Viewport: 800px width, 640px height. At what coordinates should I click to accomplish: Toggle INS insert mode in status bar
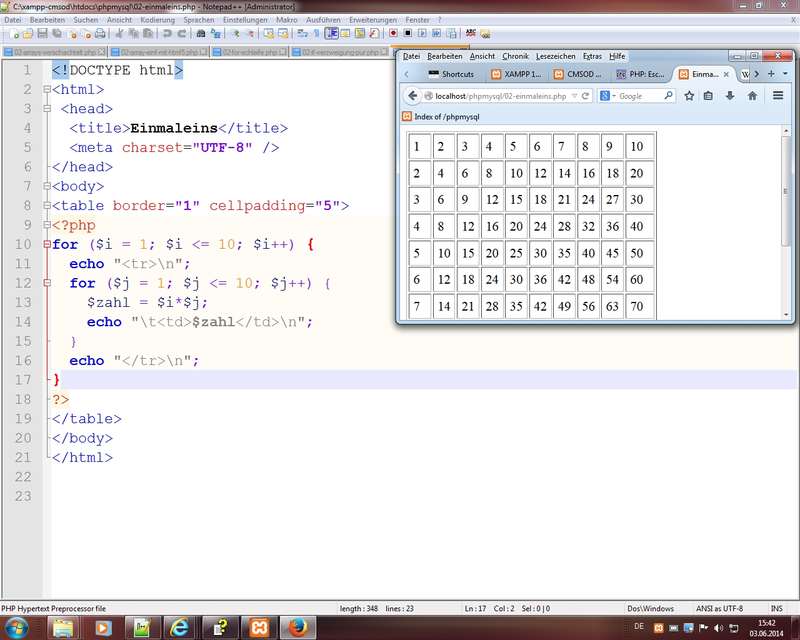(x=776, y=608)
